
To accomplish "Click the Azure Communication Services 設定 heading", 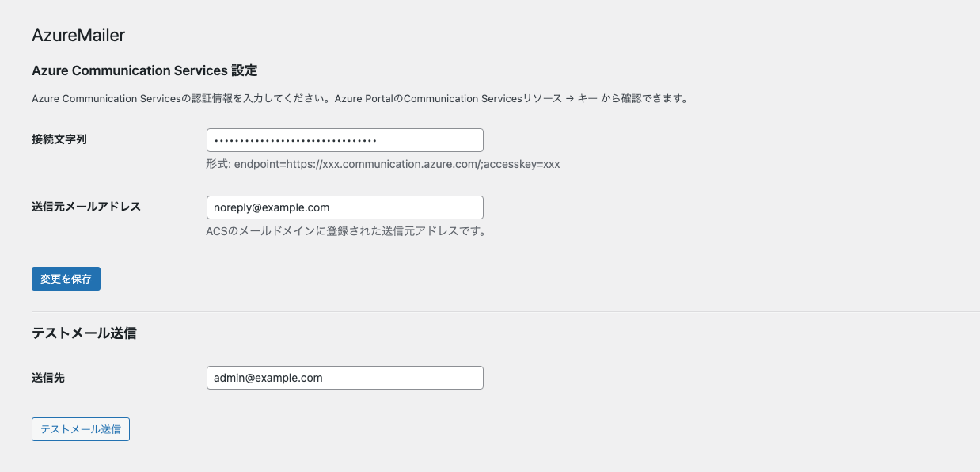I will [144, 70].
